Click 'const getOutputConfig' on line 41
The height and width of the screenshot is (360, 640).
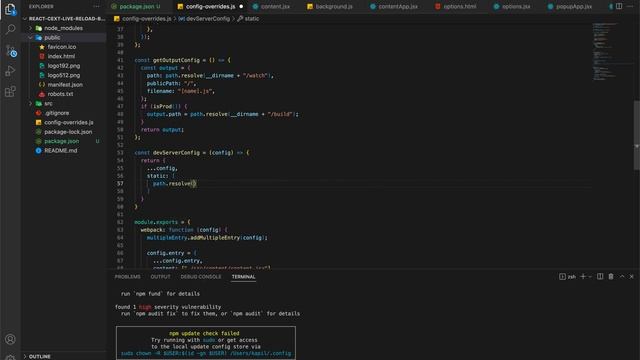click(167, 60)
